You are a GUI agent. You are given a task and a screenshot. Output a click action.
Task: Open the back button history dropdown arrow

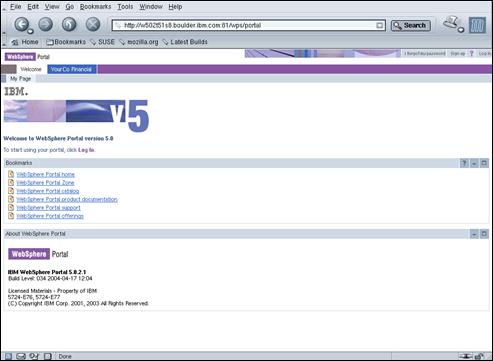pyautogui.click(x=30, y=31)
